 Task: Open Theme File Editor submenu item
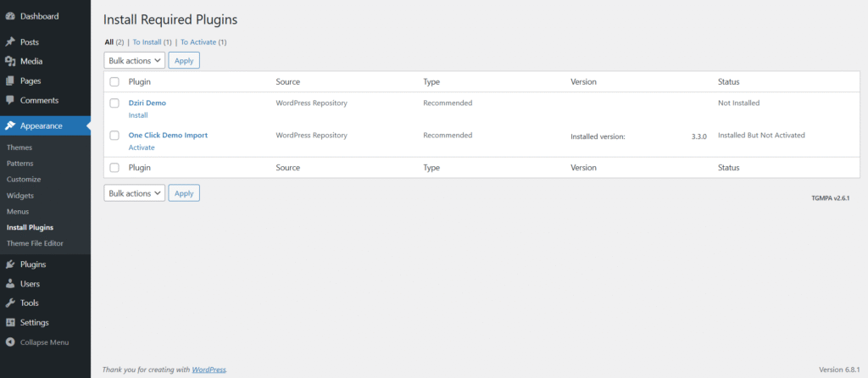coord(35,243)
